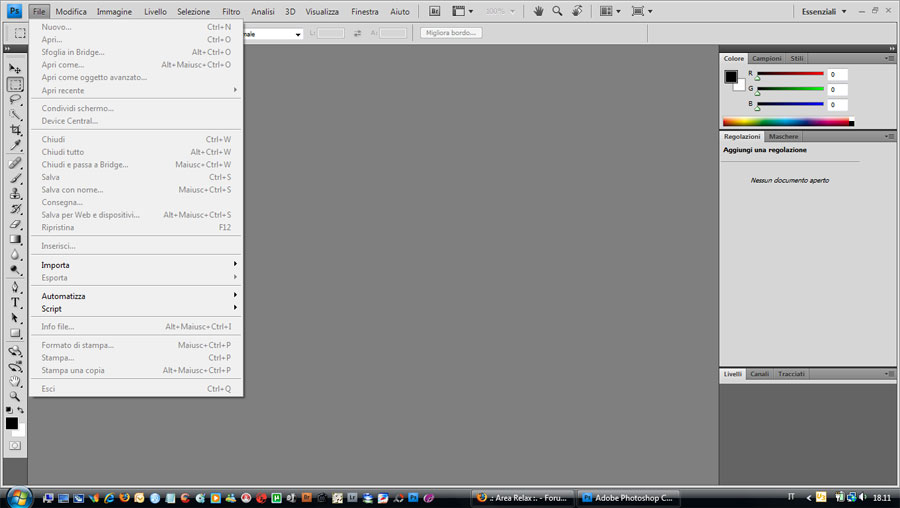Screen dimensions: 900x508
Task: Pick the Crop tool in toolbox
Action: [x=15, y=131]
